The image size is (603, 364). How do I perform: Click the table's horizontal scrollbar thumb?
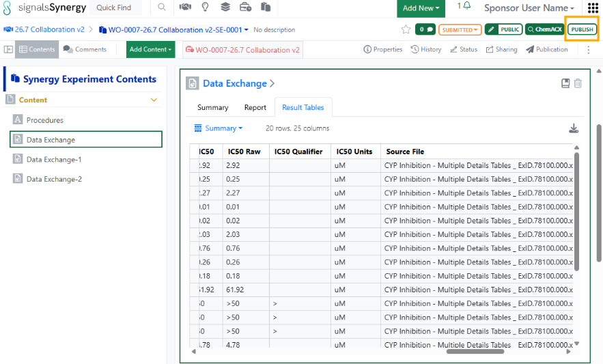tap(475, 351)
